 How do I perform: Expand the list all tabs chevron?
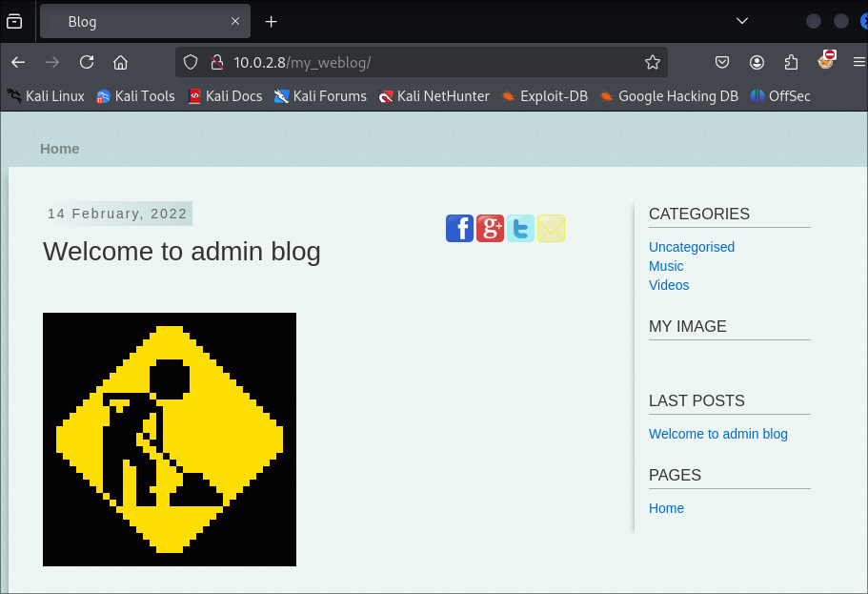[x=742, y=20]
